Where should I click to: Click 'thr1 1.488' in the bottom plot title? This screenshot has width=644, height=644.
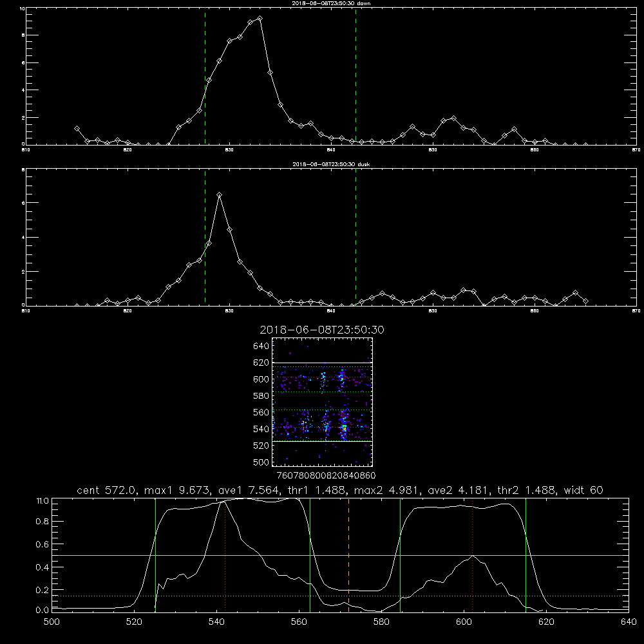(319, 490)
